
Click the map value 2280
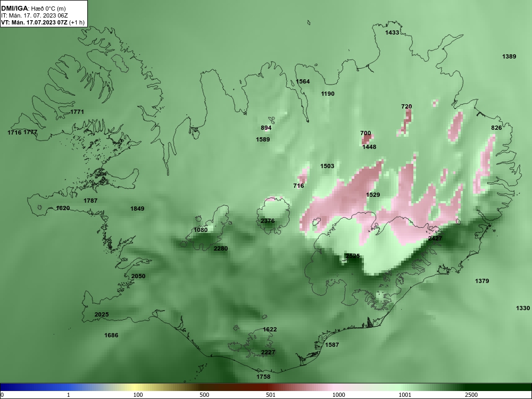[221, 248]
